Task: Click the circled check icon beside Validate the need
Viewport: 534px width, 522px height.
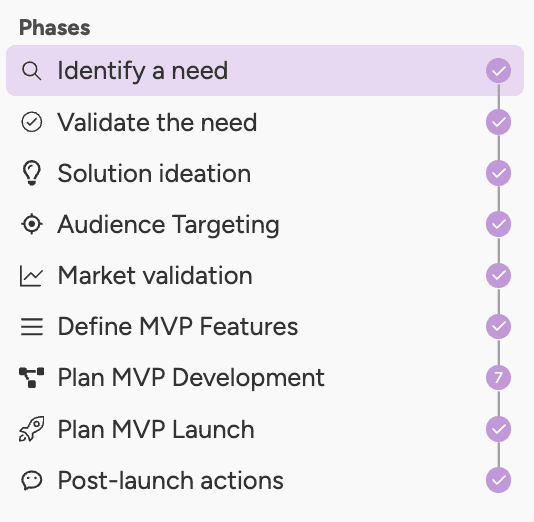Action: [32, 122]
